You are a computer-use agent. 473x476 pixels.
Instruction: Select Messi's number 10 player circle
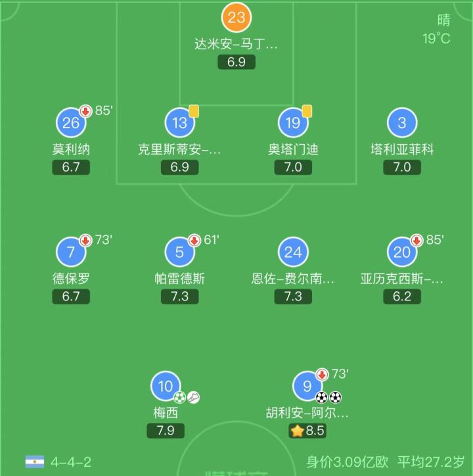coord(165,387)
